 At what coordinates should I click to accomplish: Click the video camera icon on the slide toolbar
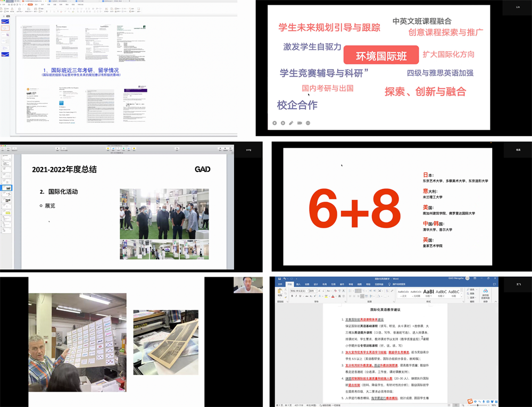pyautogui.click(x=300, y=123)
